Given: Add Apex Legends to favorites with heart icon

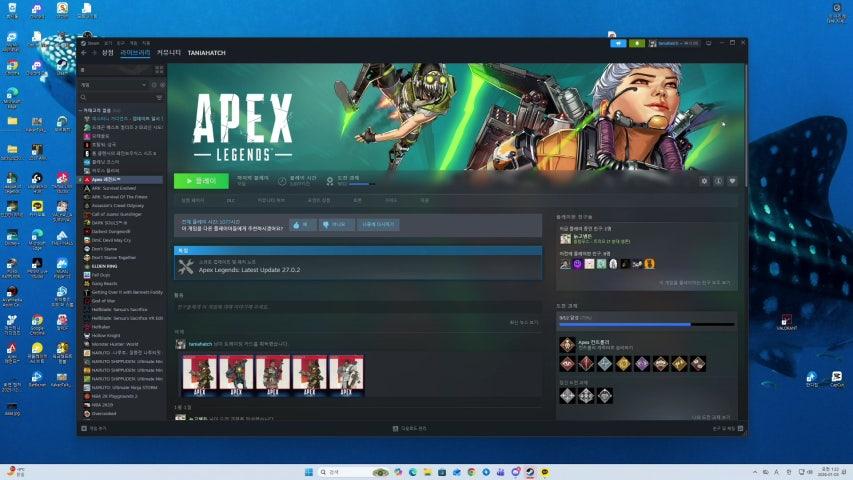Looking at the screenshot, I should [732, 181].
